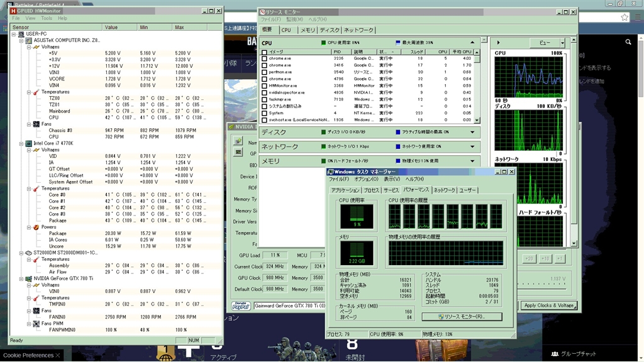Click the Fans icon under the motherboard

click(x=36, y=124)
